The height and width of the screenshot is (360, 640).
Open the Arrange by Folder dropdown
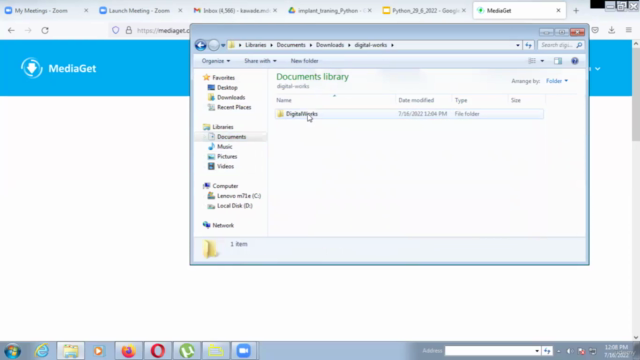tap(557, 81)
